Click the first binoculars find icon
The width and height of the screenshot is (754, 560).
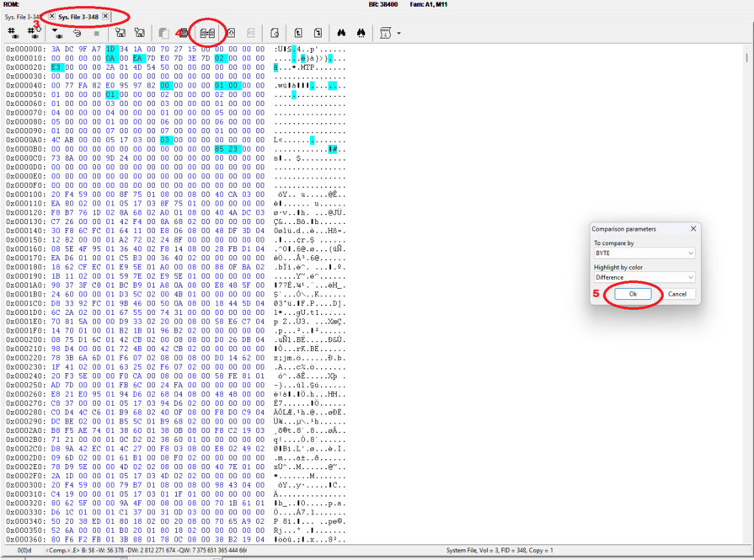(341, 33)
